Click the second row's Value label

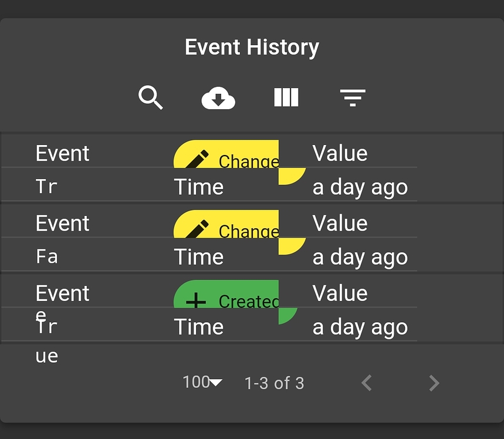coord(340,224)
